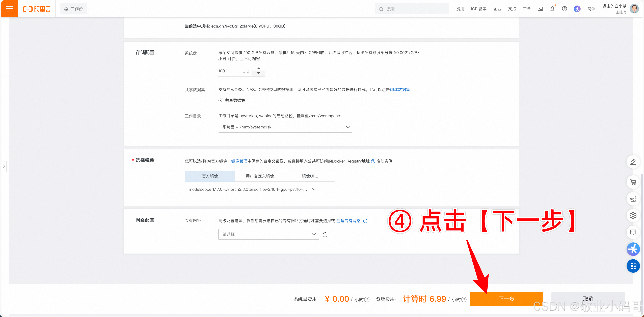644x317 pixels.
Task: Click the 下一步 button
Action: [506, 299]
